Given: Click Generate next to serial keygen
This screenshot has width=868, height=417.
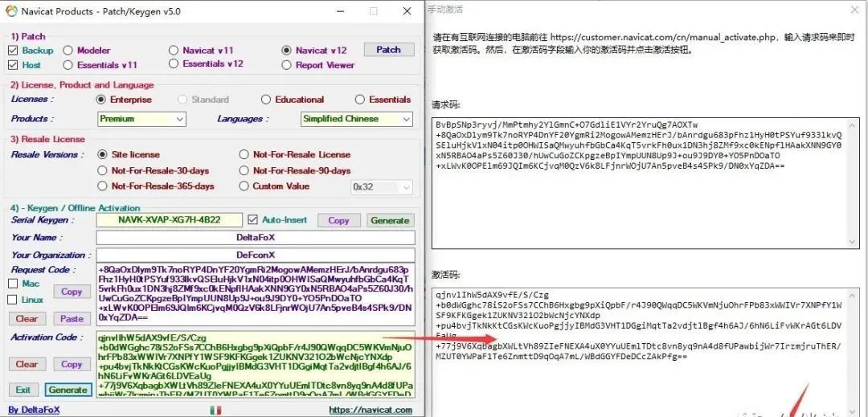Looking at the screenshot, I should [x=390, y=220].
